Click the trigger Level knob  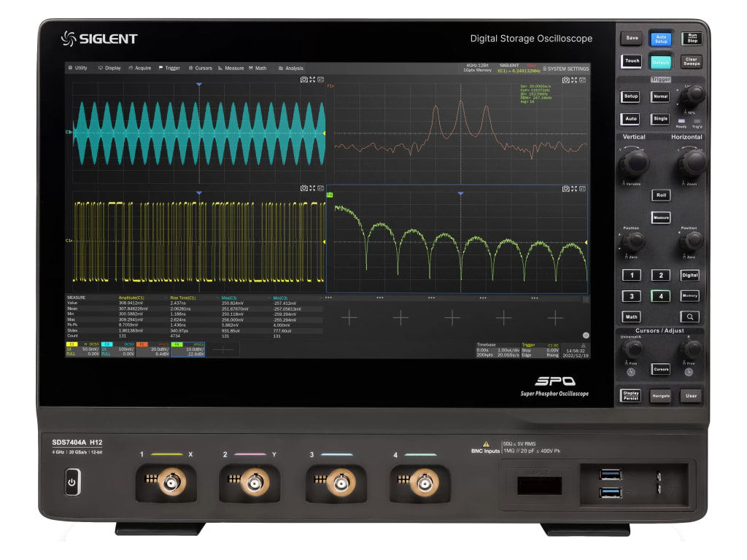(693, 96)
